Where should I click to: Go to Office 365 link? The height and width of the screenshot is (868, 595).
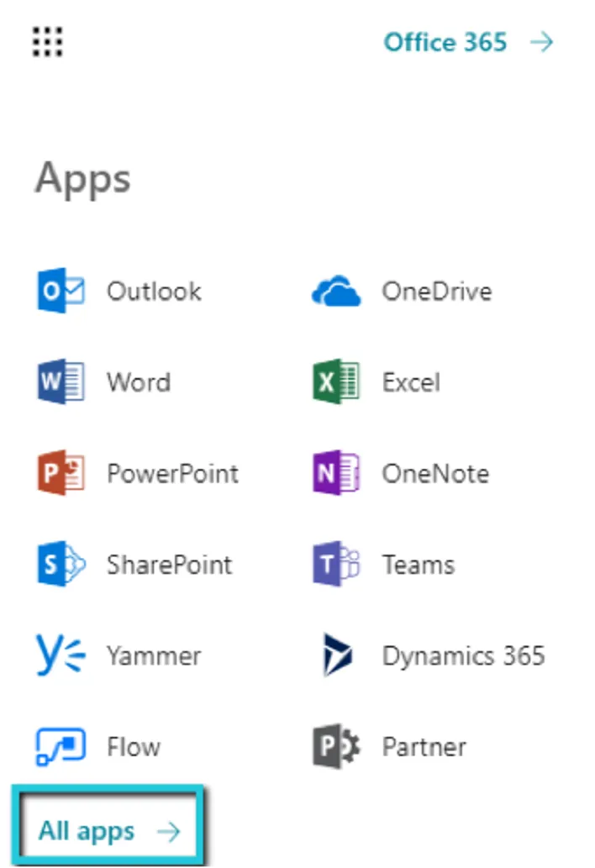point(445,42)
